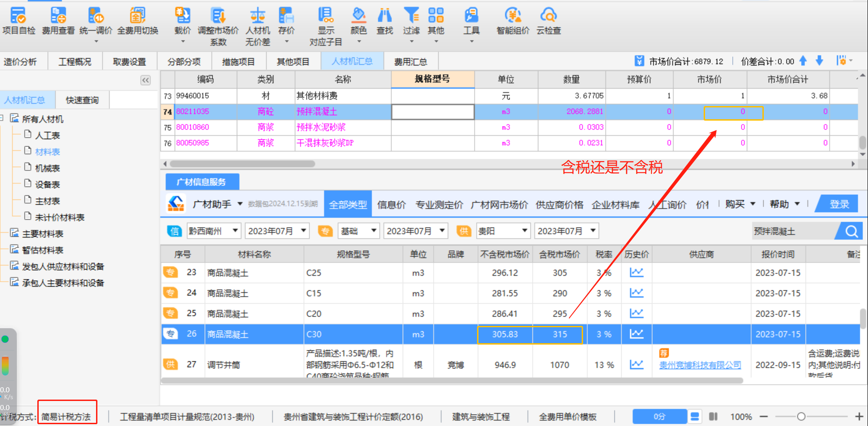Select 主要材料表 in the tree
This screenshot has width=868, height=426.
(x=43, y=233)
